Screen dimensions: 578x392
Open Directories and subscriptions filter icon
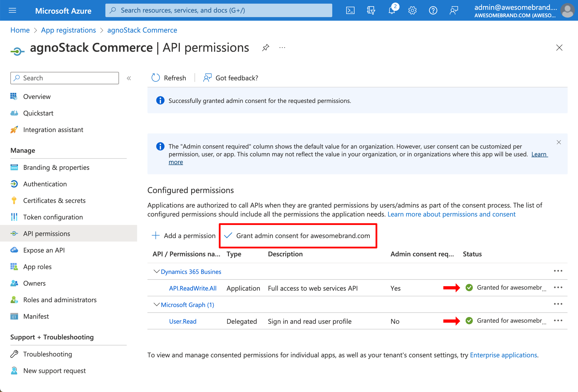(x=371, y=10)
